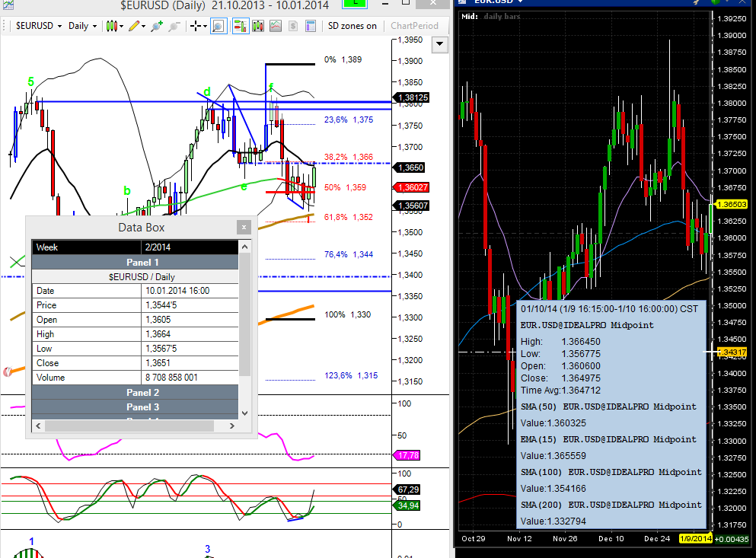Click the 67,29 stochastic value label
The height and width of the screenshot is (558, 756).
coord(408,489)
